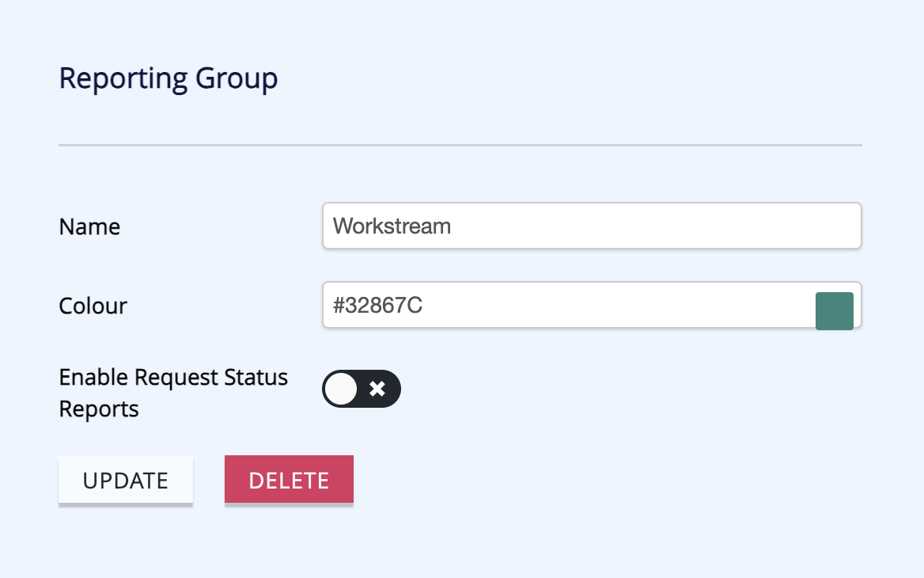Click the Name label
The image size is (924, 578).
[89, 227]
